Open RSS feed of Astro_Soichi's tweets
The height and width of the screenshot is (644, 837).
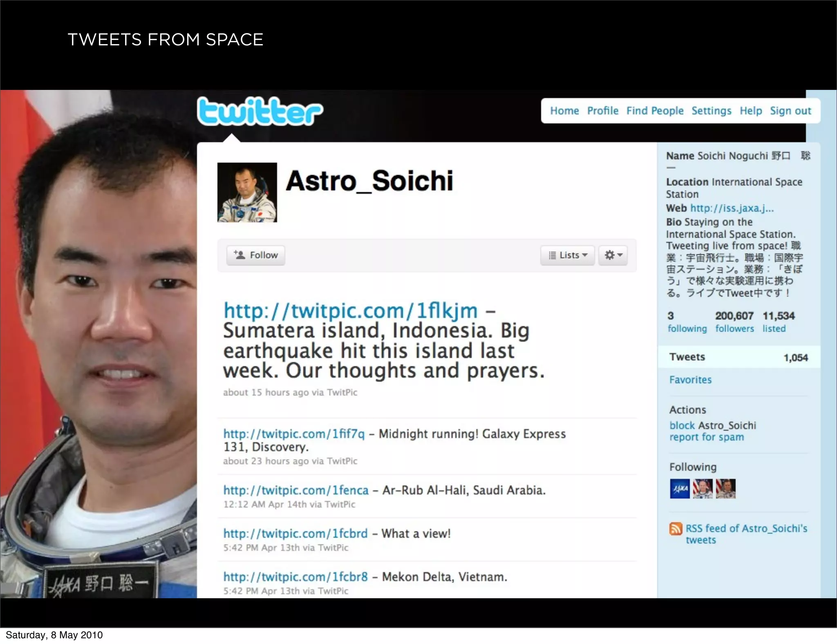pos(746,534)
